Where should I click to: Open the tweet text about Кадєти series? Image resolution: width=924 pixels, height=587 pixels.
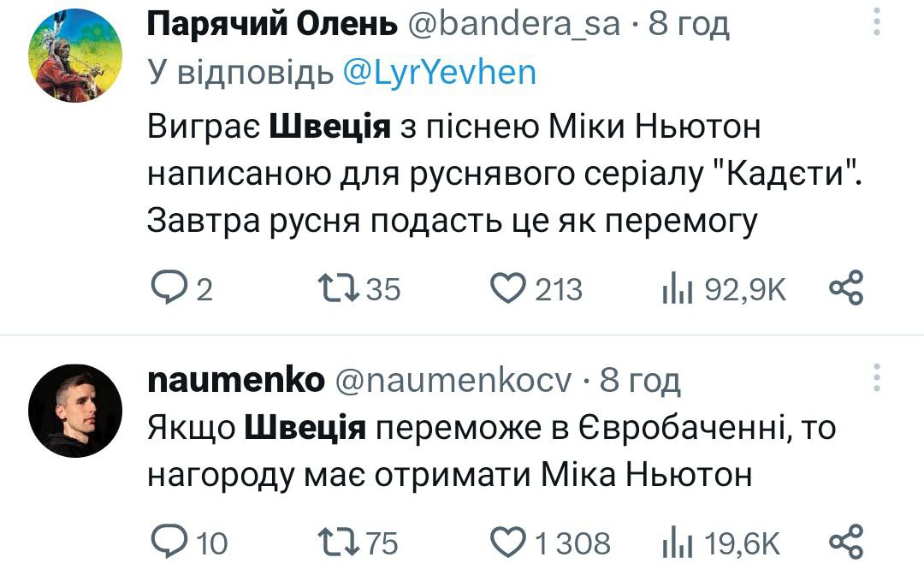tap(503, 175)
